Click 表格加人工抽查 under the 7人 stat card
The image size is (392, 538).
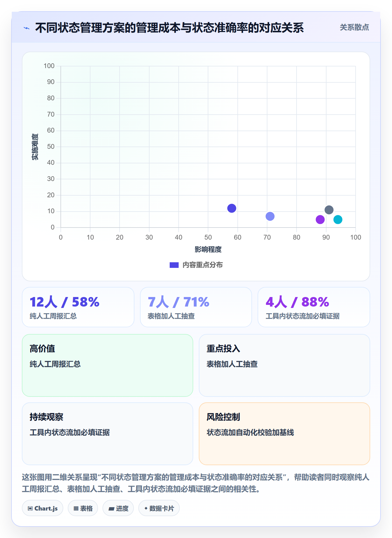click(171, 316)
